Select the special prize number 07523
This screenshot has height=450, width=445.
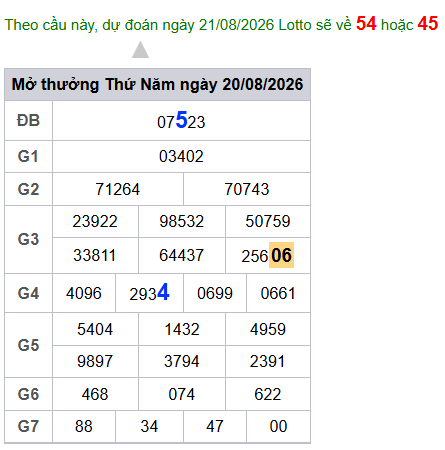pyautogui.click(x=181, y=120)
